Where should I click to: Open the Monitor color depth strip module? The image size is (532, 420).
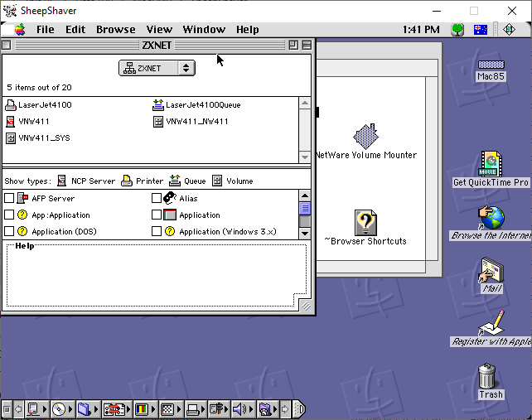tap(145, 409)
